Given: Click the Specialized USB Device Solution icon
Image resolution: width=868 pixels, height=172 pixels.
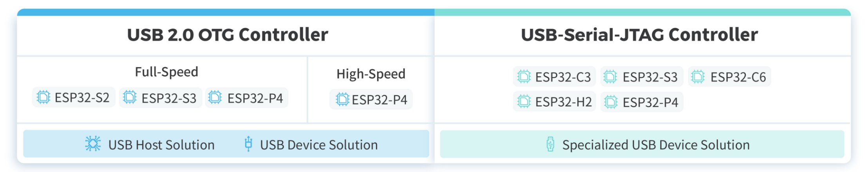Looking at the screenshot, I should click(550, 145).
